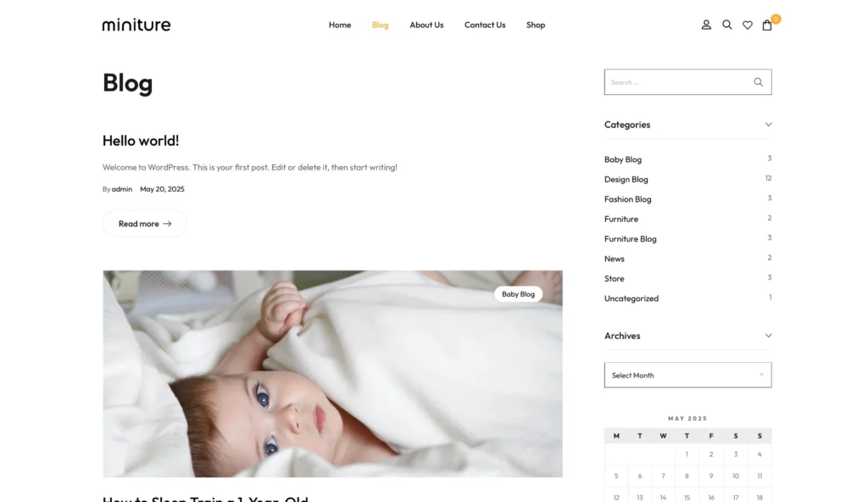Go to the Home menu item
The image size is (868, 502).
click(340, 25)
